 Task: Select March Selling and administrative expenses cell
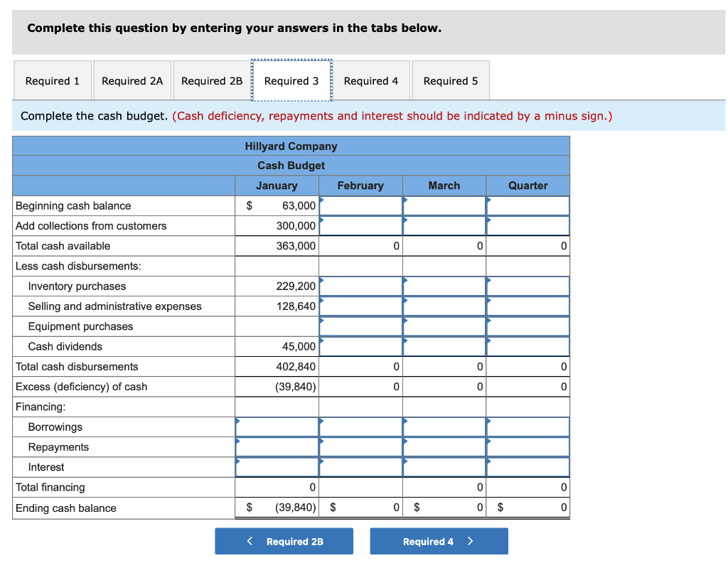(444, 306)
